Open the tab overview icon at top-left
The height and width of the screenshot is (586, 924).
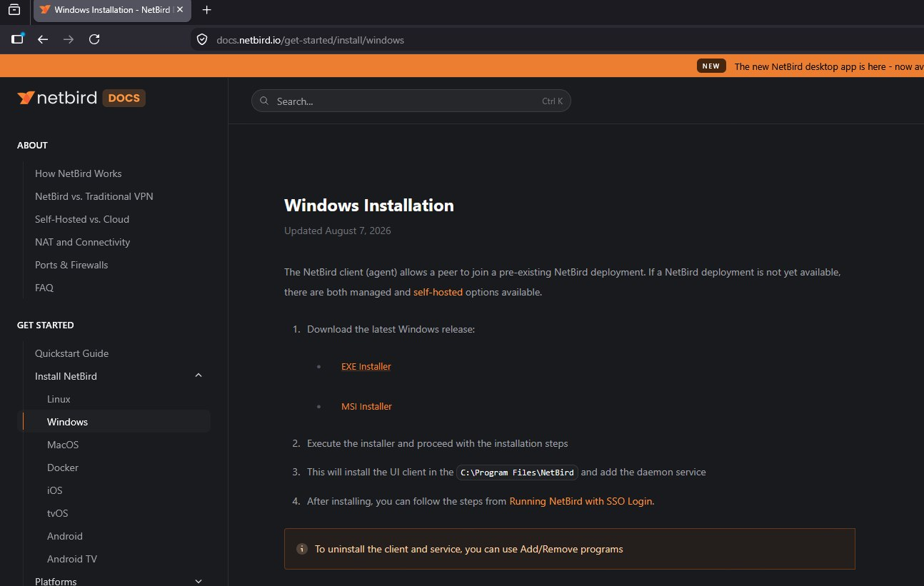click(x=14, y=10)
